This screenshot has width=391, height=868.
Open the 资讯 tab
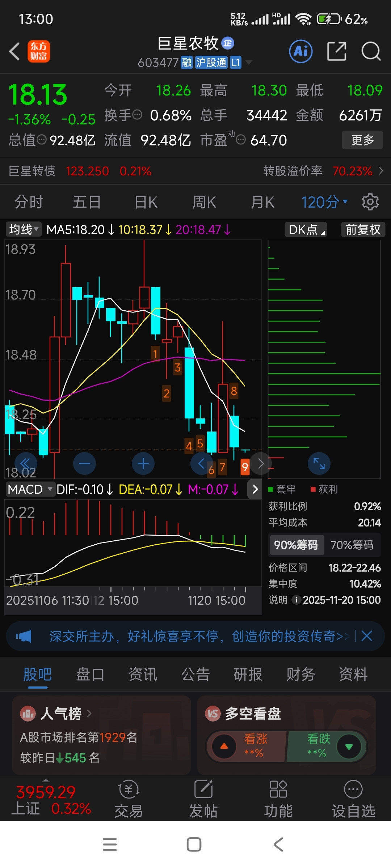(x=143, y=674)
